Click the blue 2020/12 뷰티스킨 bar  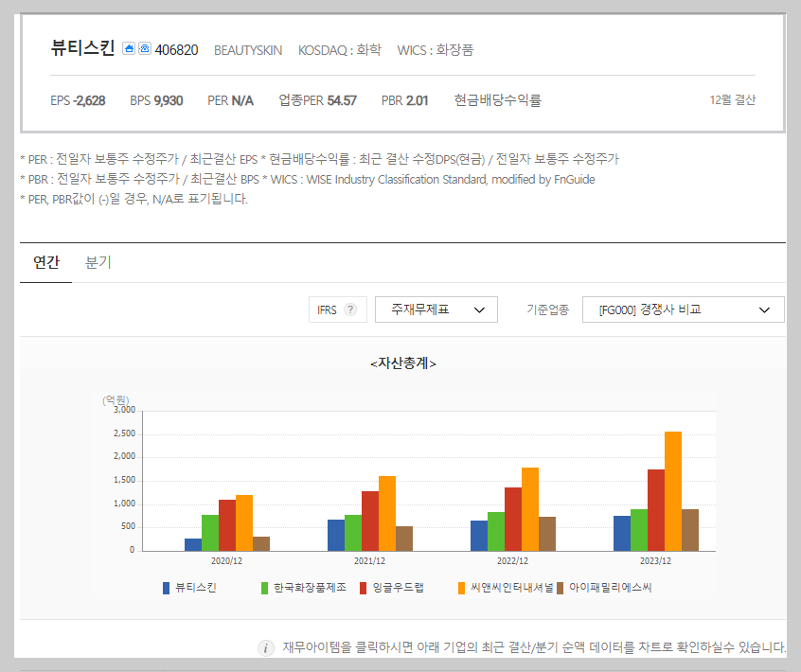tap(193, 545)
